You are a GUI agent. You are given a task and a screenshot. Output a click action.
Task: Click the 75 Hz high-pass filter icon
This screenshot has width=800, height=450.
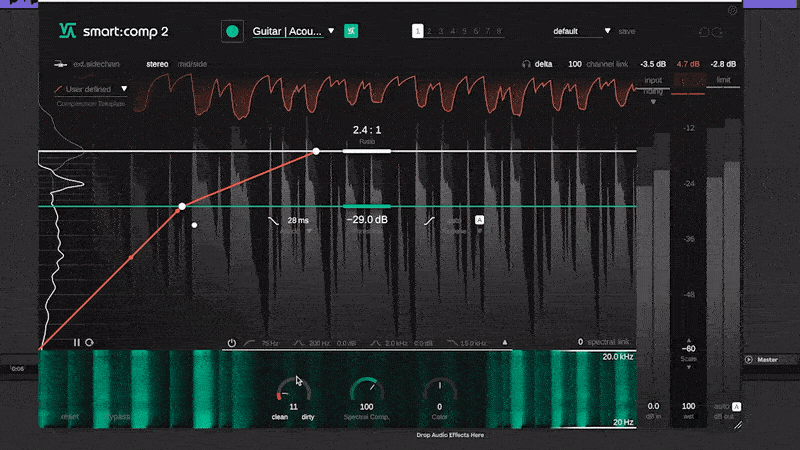click(x=249, y=343)
